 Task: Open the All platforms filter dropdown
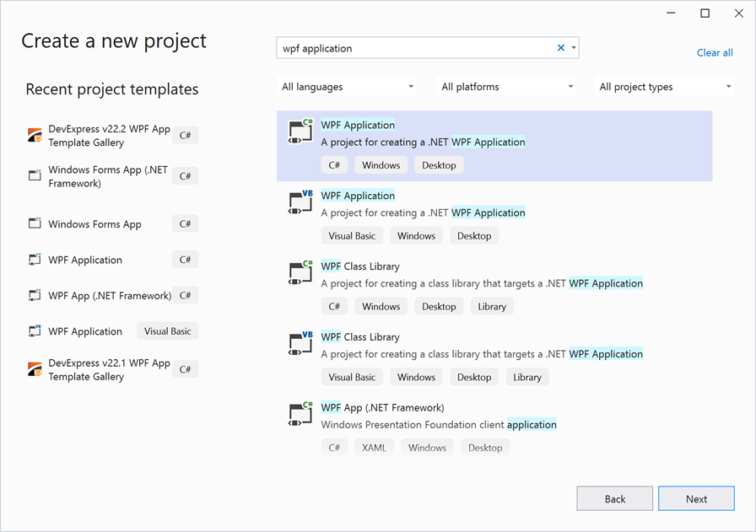(505, 87)
